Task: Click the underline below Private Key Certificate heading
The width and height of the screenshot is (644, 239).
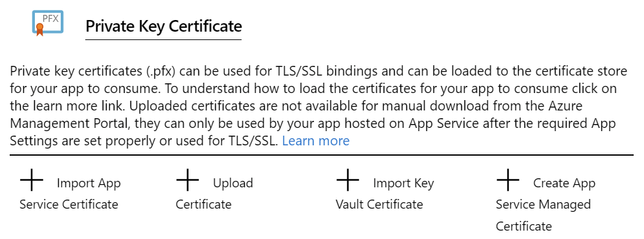Action: coord(163,39)
